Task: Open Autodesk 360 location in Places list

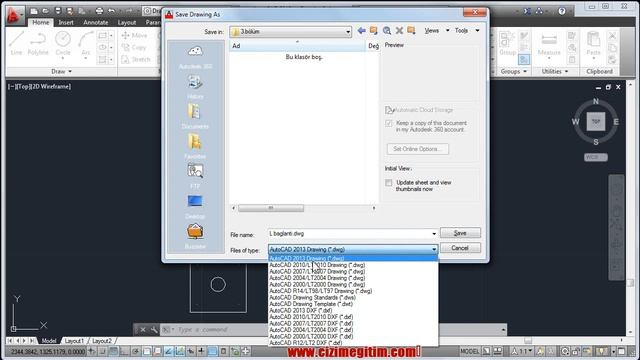Action: pyautogui.click(x=195, y=56)
